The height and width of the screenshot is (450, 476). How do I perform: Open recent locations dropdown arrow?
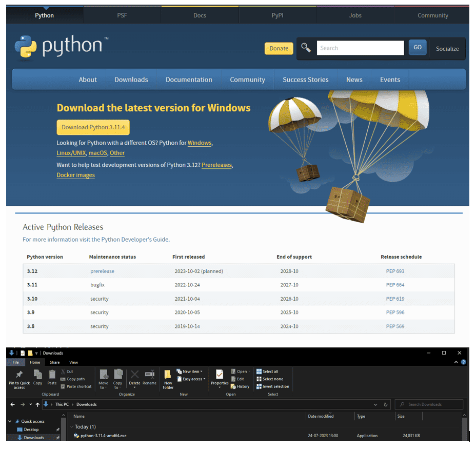coord(31,404)
